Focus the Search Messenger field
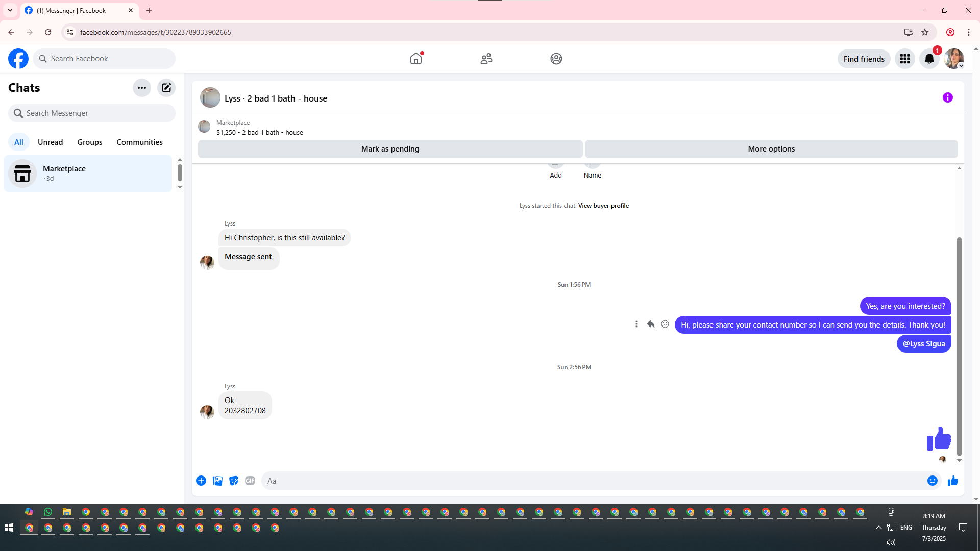 click(x=92, y=113)
